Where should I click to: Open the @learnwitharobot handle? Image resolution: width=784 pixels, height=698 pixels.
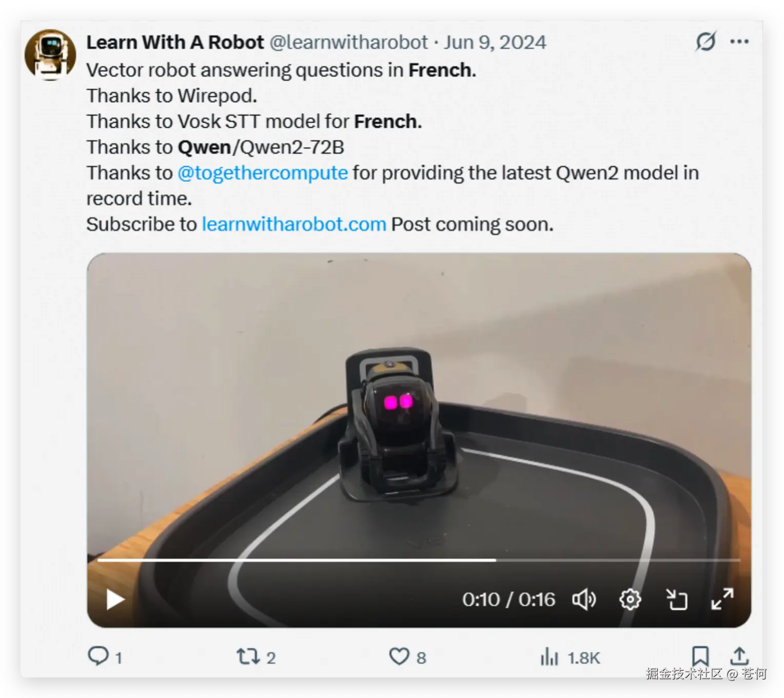pos(349,42)
